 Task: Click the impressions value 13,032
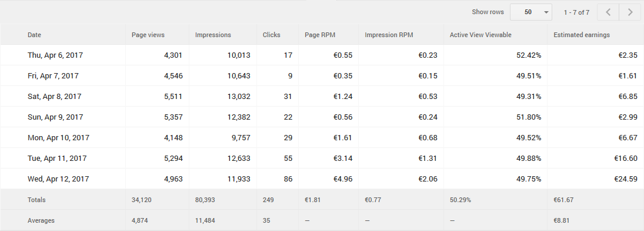(x=239, y=97)
